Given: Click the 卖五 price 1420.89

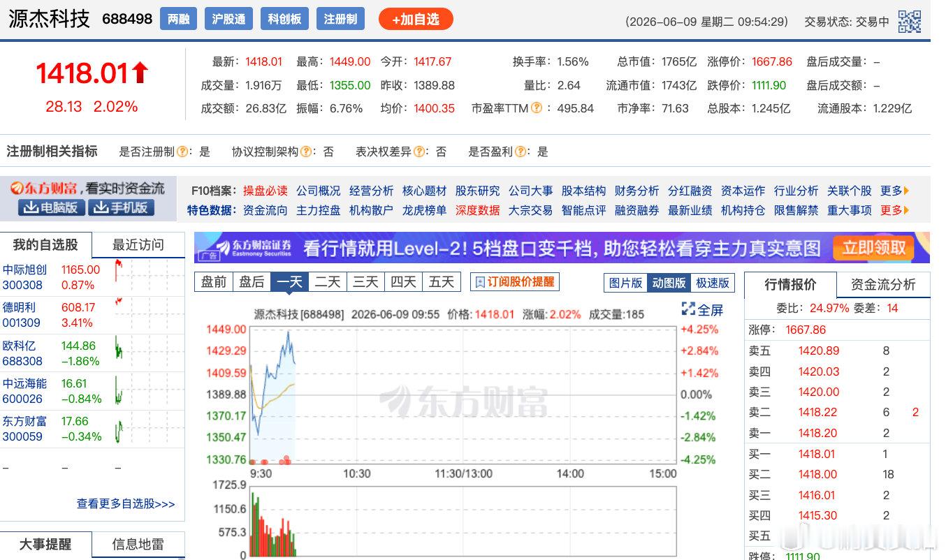Looking at the screenshot, I should (x=819, y=351).
